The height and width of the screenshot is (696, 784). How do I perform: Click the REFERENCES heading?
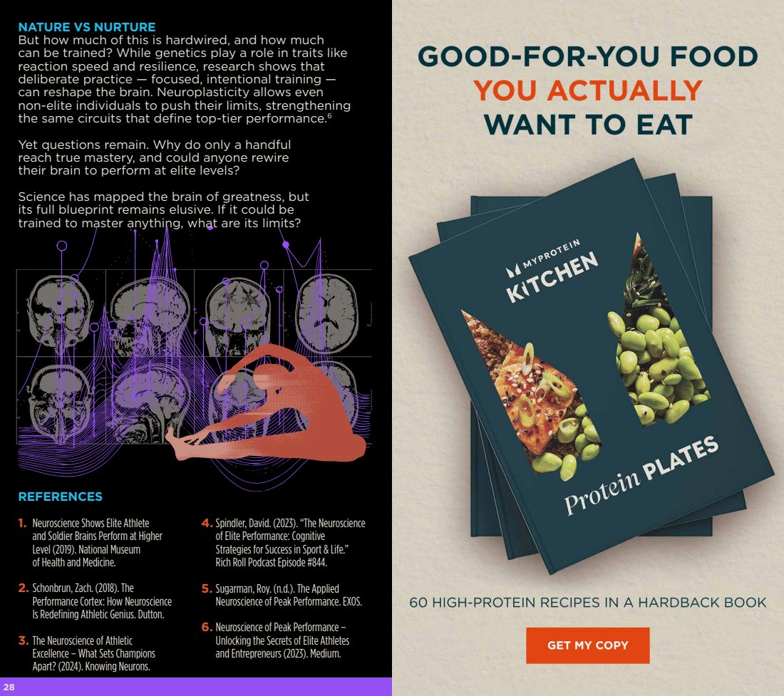coord(60,497)
